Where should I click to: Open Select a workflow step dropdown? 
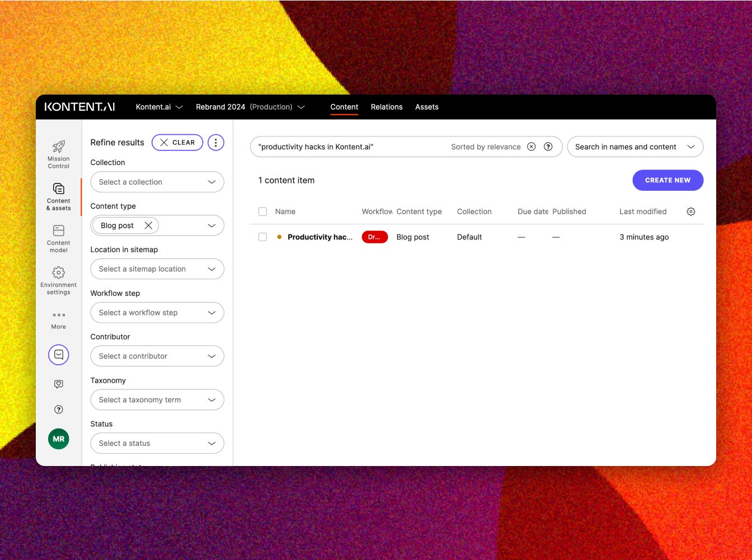pyautogui.click(x=157, y=313)
